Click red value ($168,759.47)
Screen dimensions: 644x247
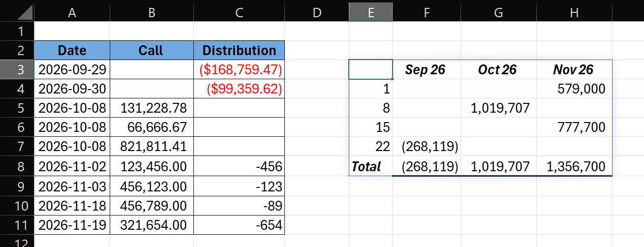tap(239, 69)
